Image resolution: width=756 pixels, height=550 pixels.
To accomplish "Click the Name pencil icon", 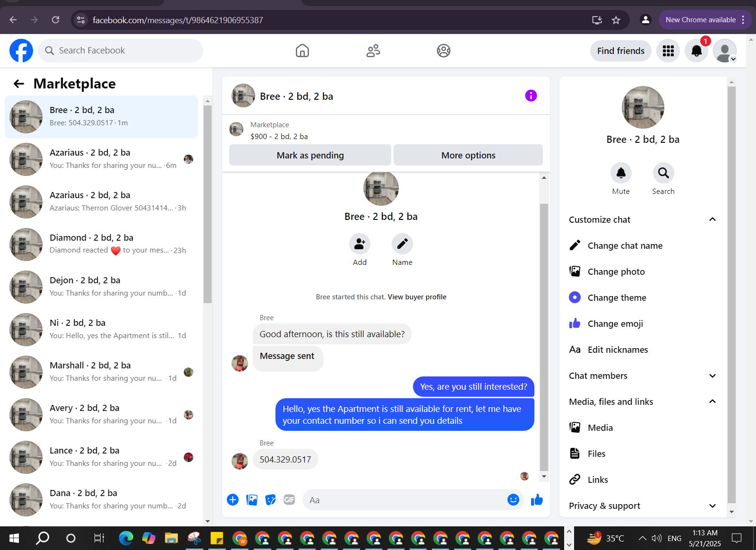I will (402, 244).
